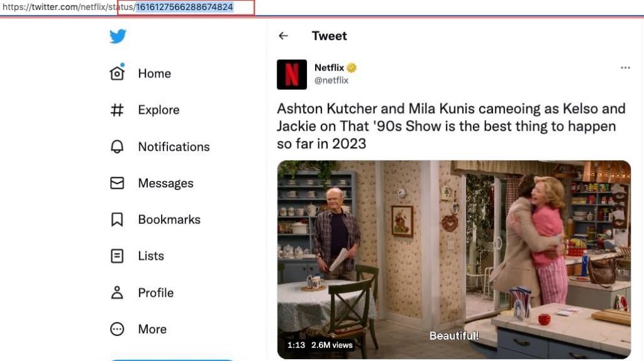Click the Messages envelope icon
Screen dimensions: 644x361
click(x=117, y=183)
